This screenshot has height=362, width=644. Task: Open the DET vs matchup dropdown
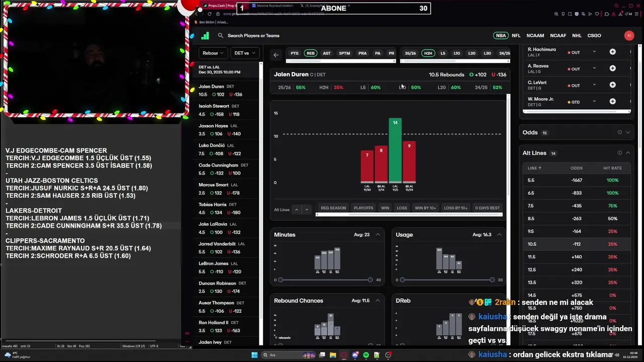coord(245,53)
